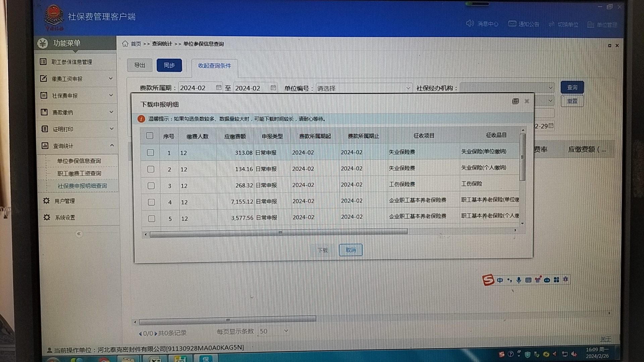Open the 单位编号 请选择 dropdown
The height and width of the screenshot is (362, 644).
point(364,88)
